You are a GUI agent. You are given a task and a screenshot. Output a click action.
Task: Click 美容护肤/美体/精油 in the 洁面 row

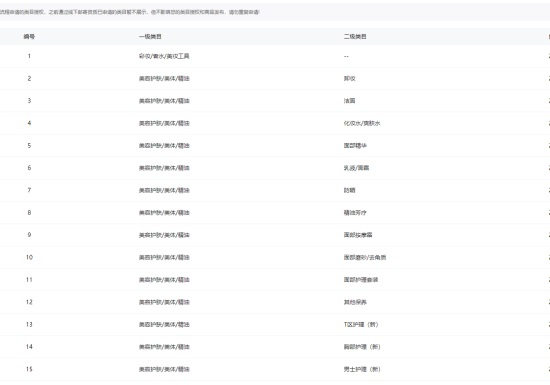(x=164, y=101)
